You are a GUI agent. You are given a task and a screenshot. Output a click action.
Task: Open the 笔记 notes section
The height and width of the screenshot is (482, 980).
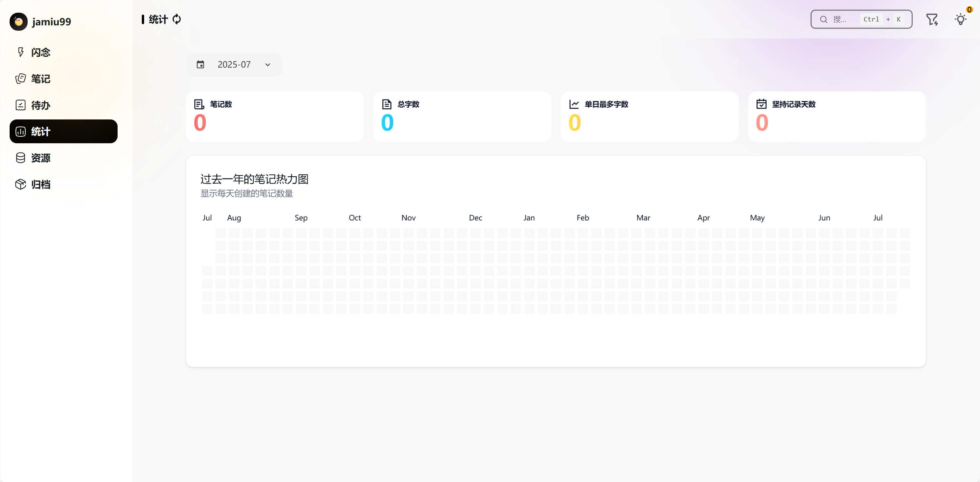click(63, 79)
